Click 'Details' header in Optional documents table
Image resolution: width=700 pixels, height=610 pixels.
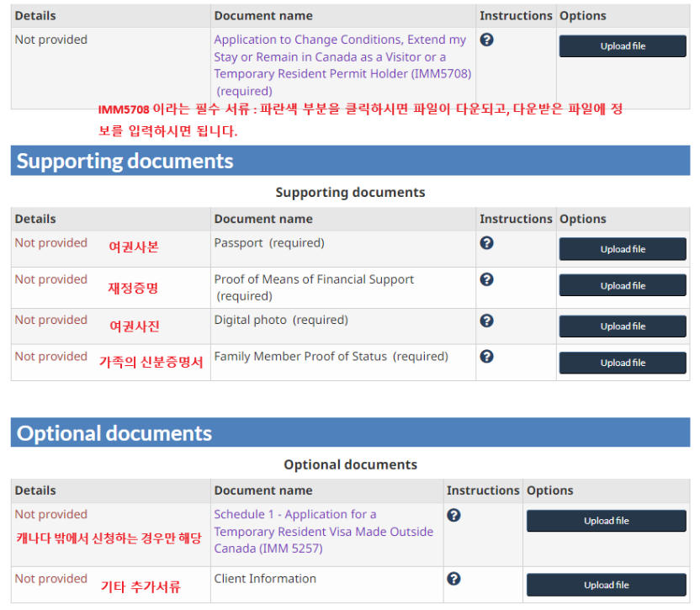point(35,491)
